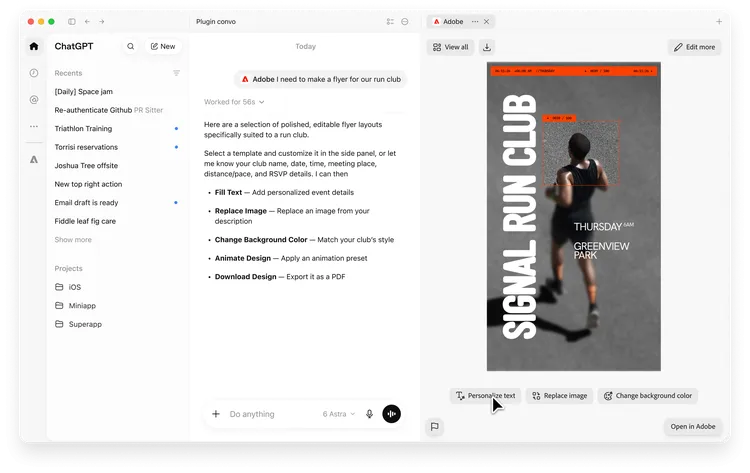Start voice mode with waveform button
Image resolution: width=750 pixels, height=473 pixels.
click(391, 414)
